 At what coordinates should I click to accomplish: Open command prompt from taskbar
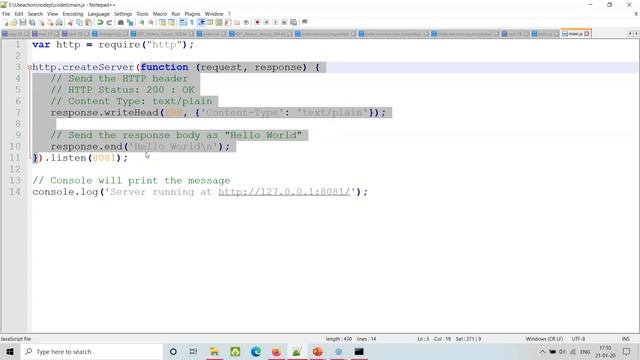tap(359, 351)
